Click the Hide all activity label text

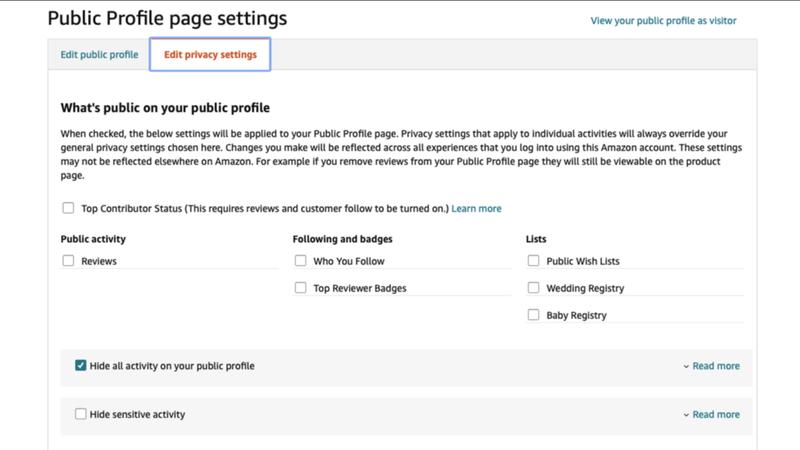click(172, 366)
